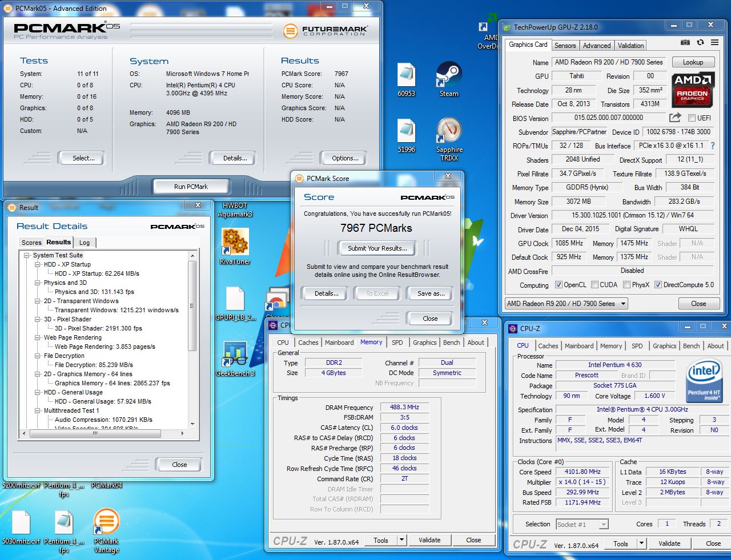Open the Mainboard tab in CPU-Z CPU window
Image resolution: width=731 pixels, height=560 pixels.
point(579,346)
